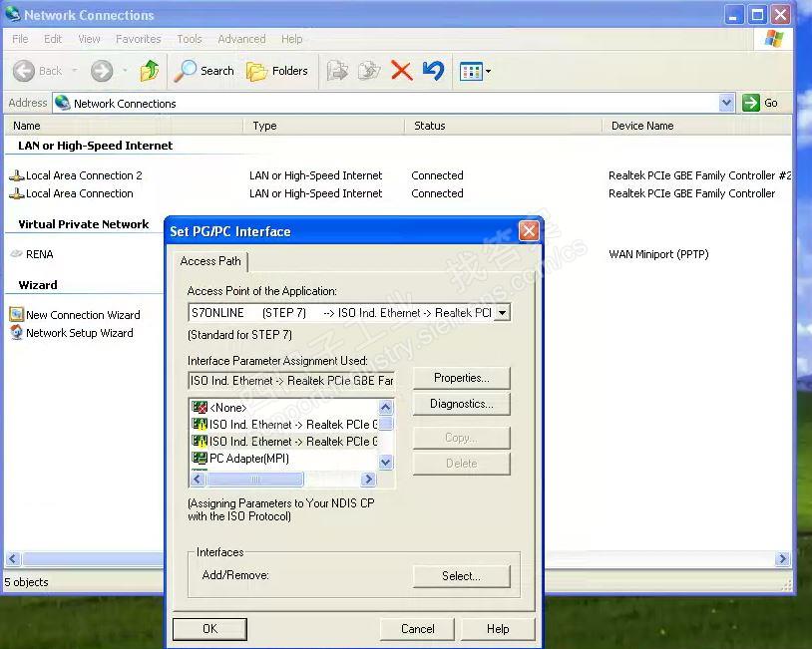The image size is (812, 649).
Task: Click interface list scroll up arrow
Action: [386, 408]
